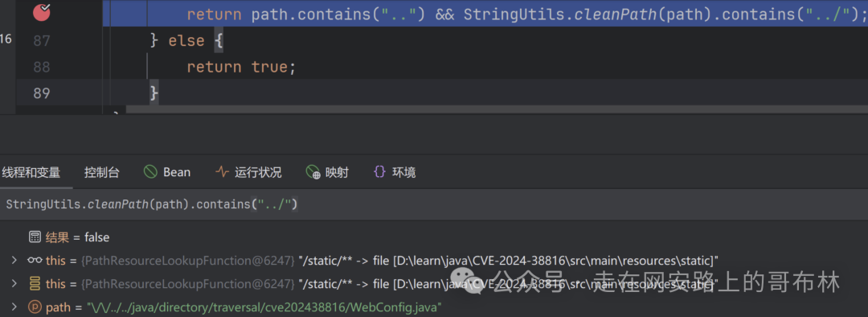The image size is (868, 317).
Task: Click the 'return true;' code line
Action: pyautogui.click(x=241, y=67)
